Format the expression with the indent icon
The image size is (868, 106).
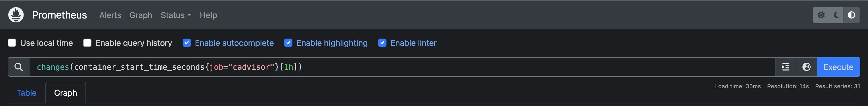point(786,67)
